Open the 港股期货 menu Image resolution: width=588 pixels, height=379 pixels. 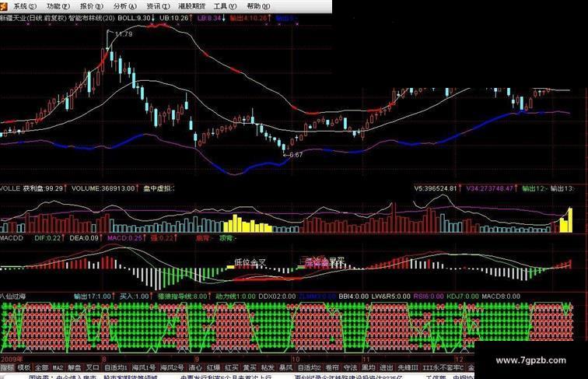pos(191,6)
